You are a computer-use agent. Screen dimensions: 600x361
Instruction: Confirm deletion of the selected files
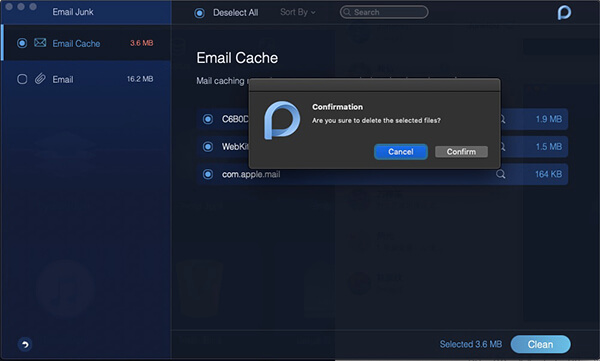(x=461, y=152)
